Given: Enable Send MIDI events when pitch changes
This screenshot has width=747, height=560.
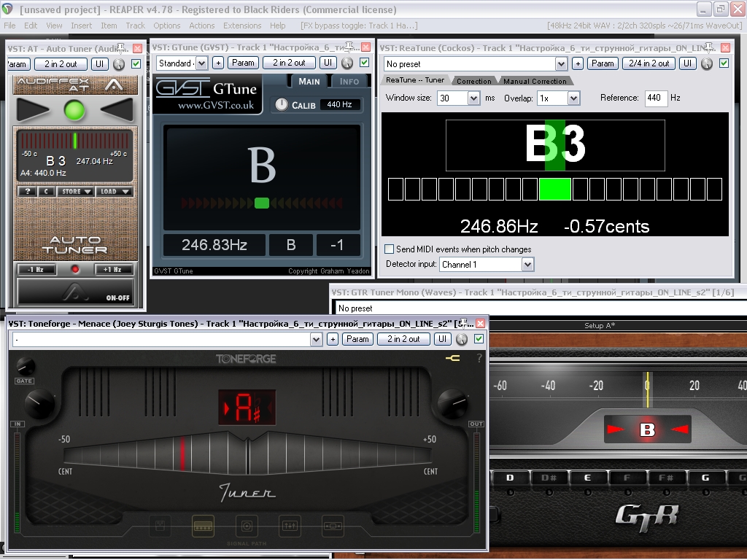Looking at the screenshot, I should [390, 249].
